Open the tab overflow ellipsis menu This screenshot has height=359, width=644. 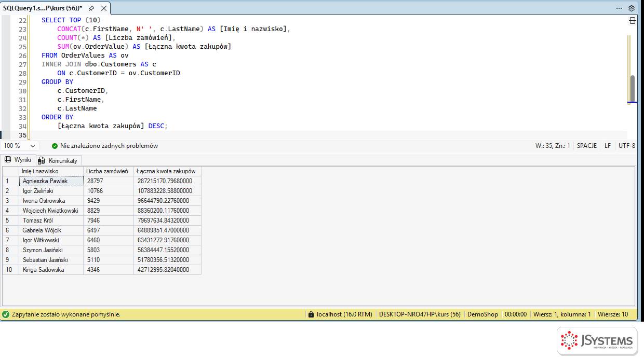(x=619, y=8)
